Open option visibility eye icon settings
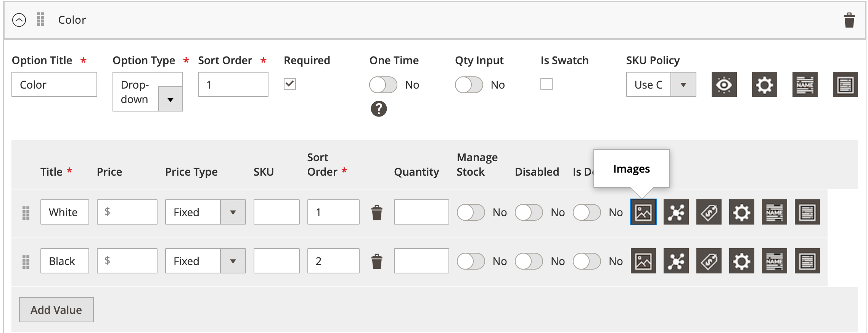 point(724,84)
